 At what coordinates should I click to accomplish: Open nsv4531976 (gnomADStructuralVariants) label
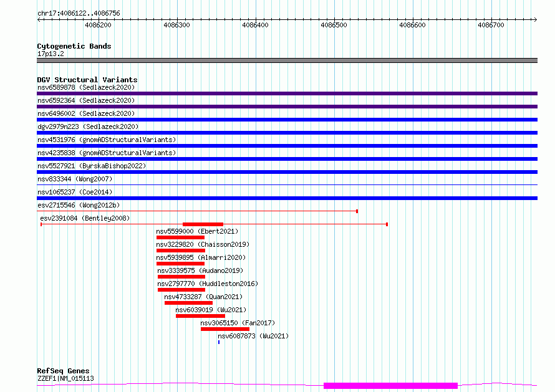coord(107,140)
